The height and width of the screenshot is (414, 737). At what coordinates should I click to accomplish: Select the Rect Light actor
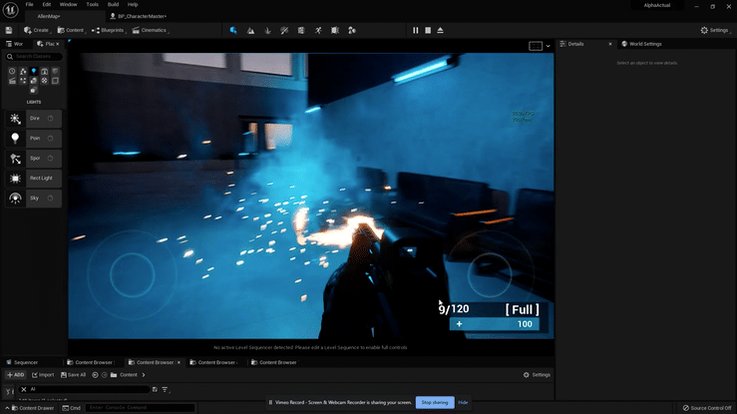[x=33, y=178]
